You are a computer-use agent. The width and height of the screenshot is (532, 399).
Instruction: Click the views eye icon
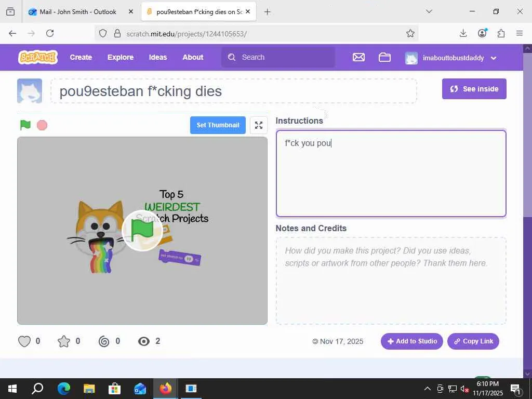pyautogui.click(x=144, y=341)
